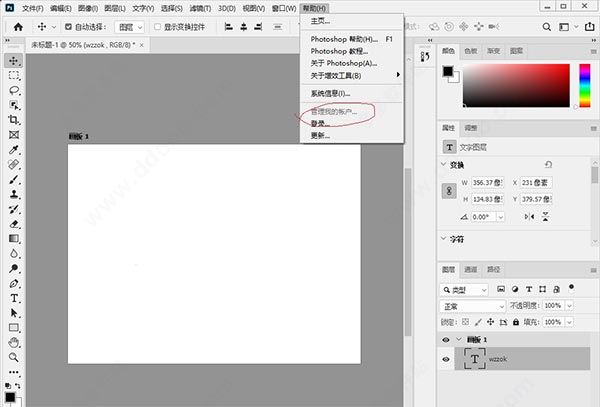Toggle the width-height link constraint button
This screenshot has height=407, width=600.
pos(449,191)
